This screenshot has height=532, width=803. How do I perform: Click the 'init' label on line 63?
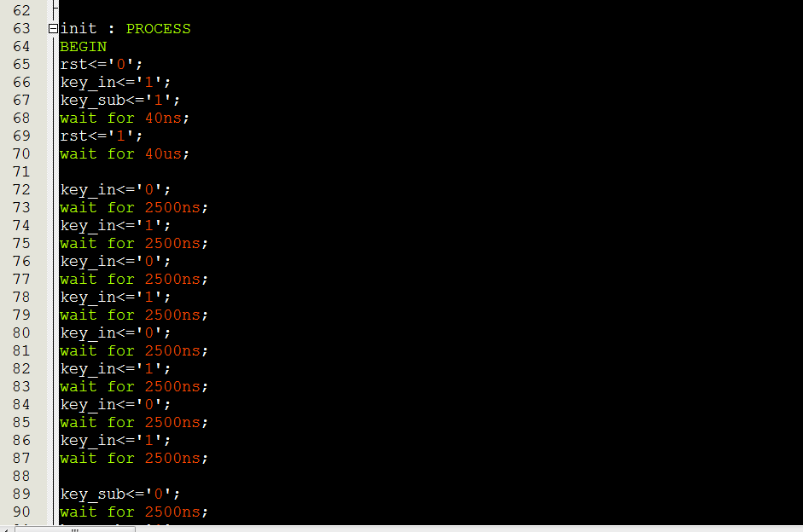(79, 29)
